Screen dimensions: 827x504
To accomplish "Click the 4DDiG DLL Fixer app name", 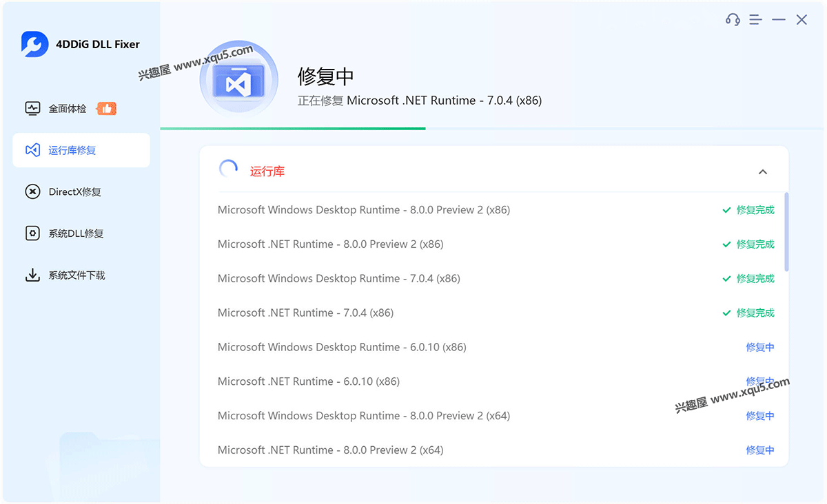I will click(x=98, y=44).
